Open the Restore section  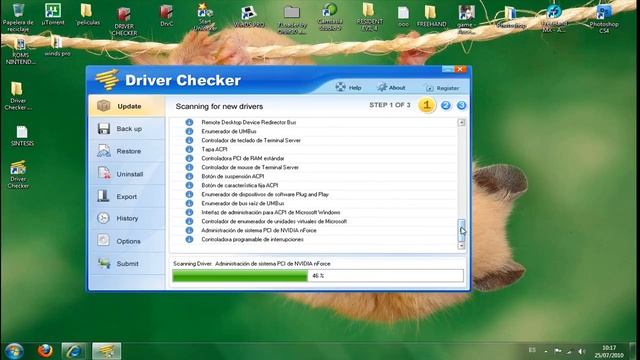click(x=127, y=151)
